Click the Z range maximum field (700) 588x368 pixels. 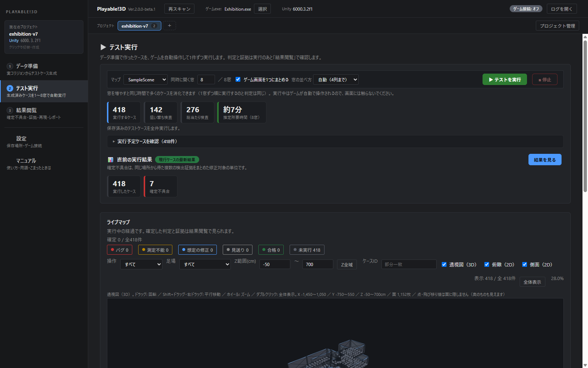pyautogui.click(x=318, y=264)
